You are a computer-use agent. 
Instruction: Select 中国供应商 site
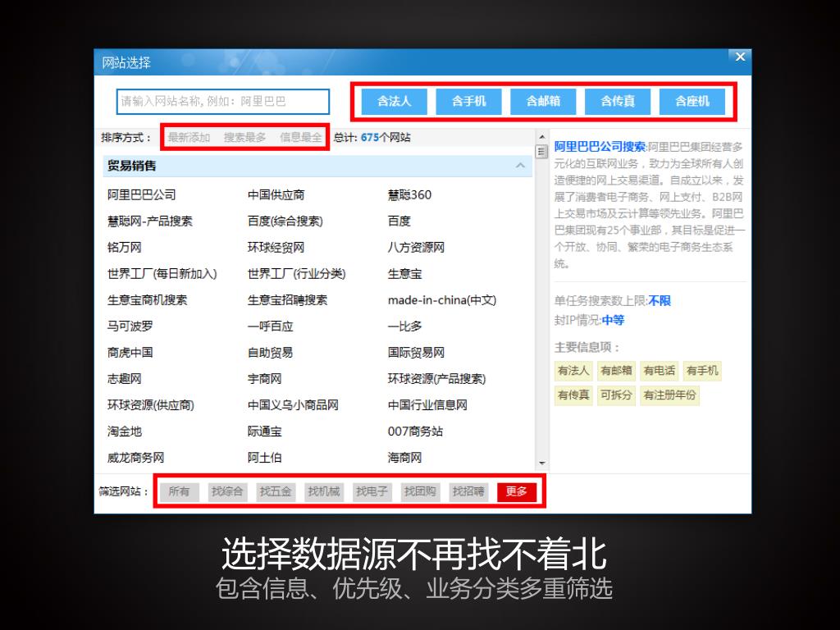click(x=276, y=194)
